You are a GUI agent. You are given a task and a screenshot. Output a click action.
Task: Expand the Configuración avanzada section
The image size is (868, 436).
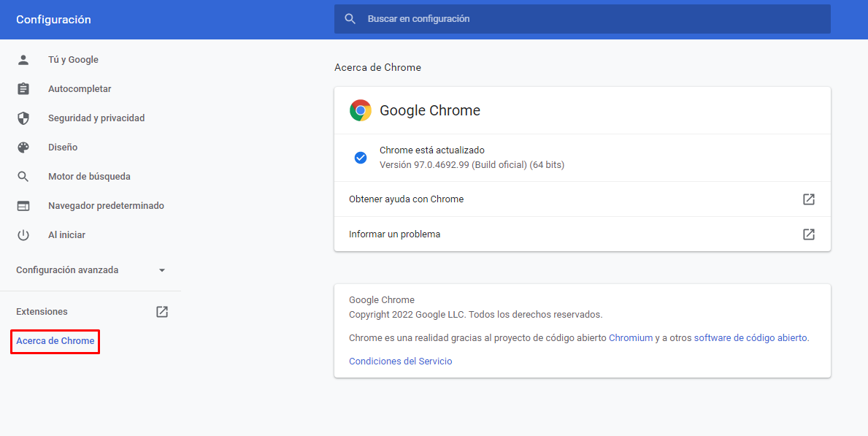[162, 269]
